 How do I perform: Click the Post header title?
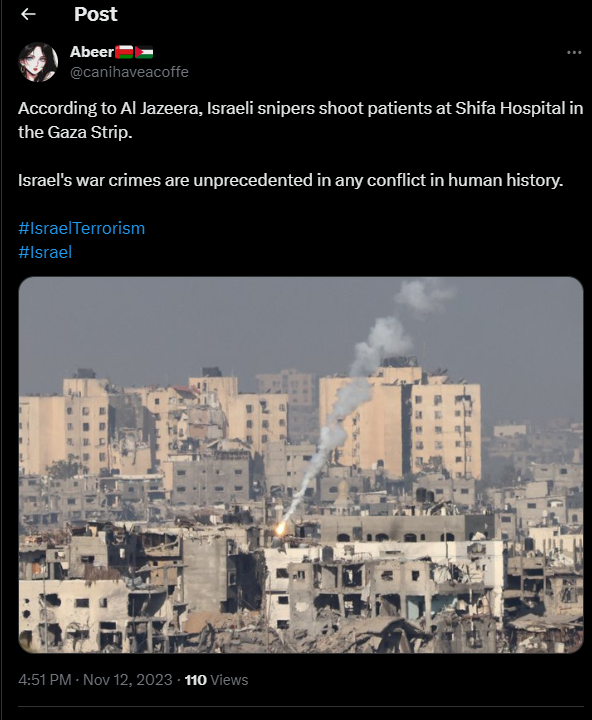tap(96, 14)
